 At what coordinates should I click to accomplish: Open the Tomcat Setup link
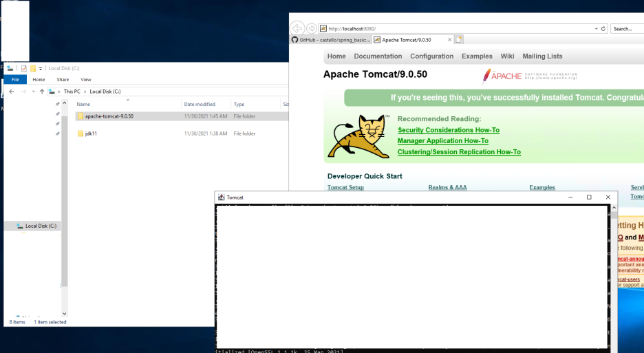coord(345,187)
